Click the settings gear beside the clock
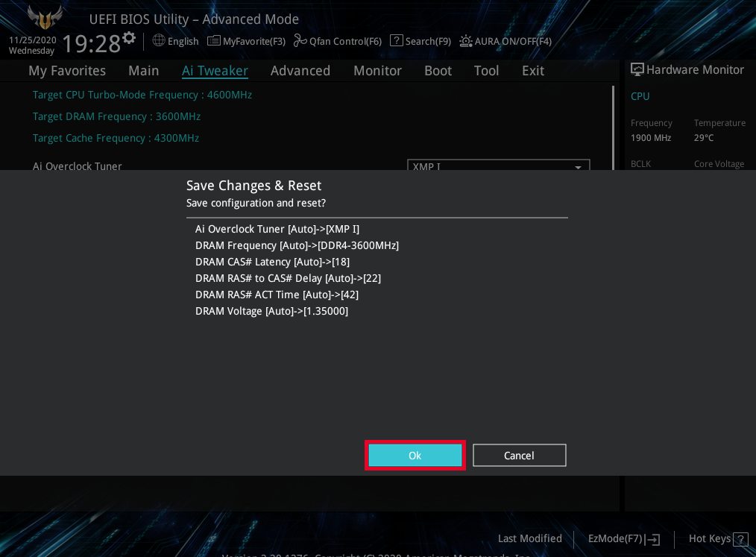 point(129,37)
